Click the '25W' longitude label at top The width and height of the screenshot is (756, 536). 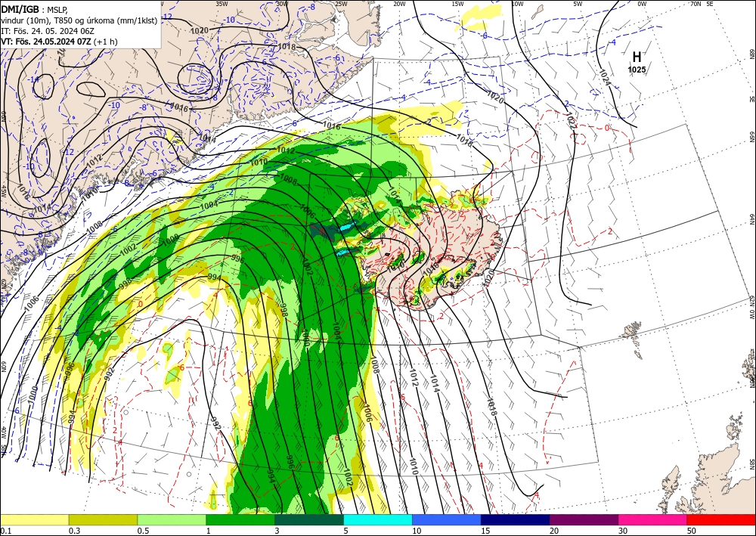[341, 4]
